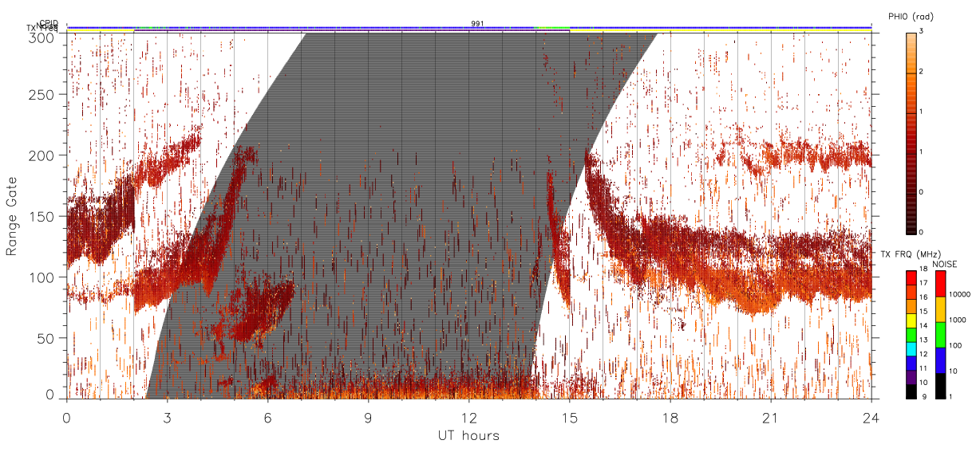Click hour tick 18 on UT axis
The image size is (980, 452).
(670, 419)
